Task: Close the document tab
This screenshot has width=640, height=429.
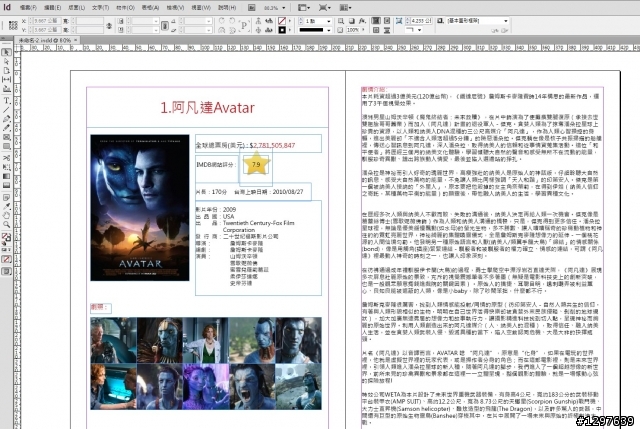Action: click(76, 40)
